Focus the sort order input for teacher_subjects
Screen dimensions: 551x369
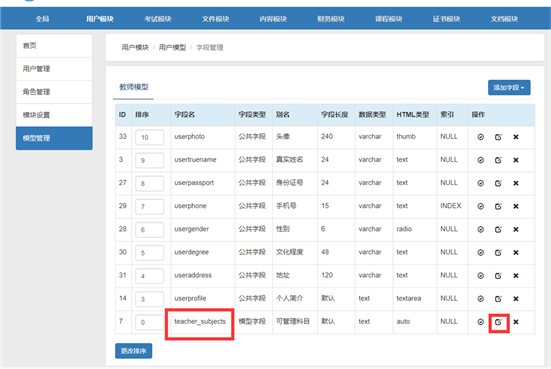(149, 322)
